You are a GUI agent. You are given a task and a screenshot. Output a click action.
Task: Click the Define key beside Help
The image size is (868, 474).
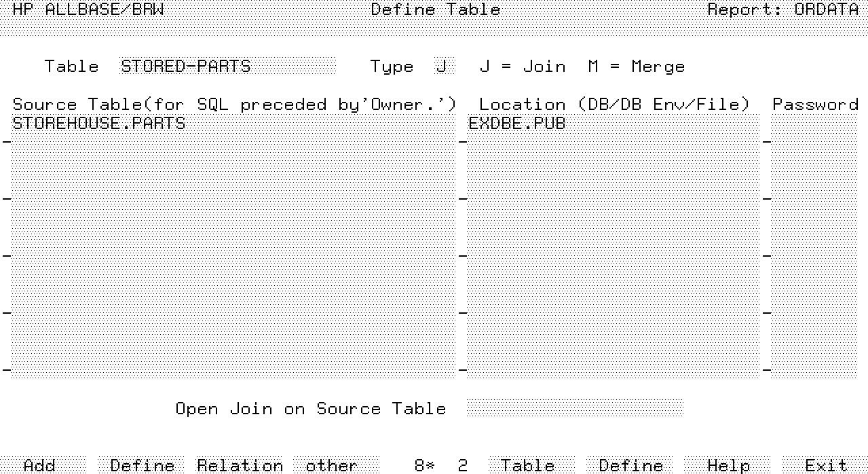point(630,465)
